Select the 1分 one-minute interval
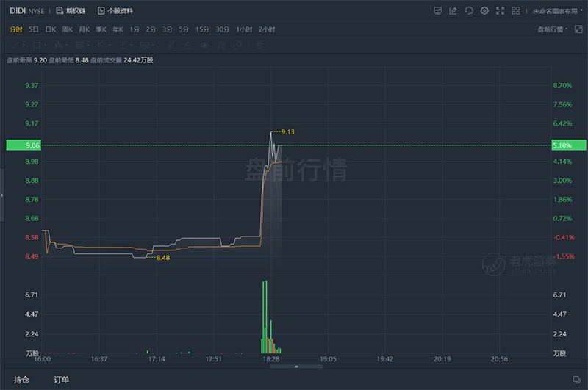This screenshot has width=588, height=390. pos(135,29)
